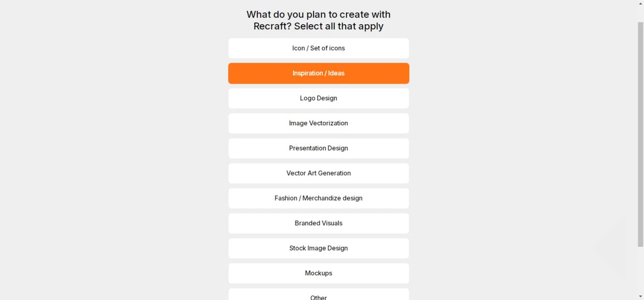Deselect the orange Inspiration / Ideas option

pos(318,73)
